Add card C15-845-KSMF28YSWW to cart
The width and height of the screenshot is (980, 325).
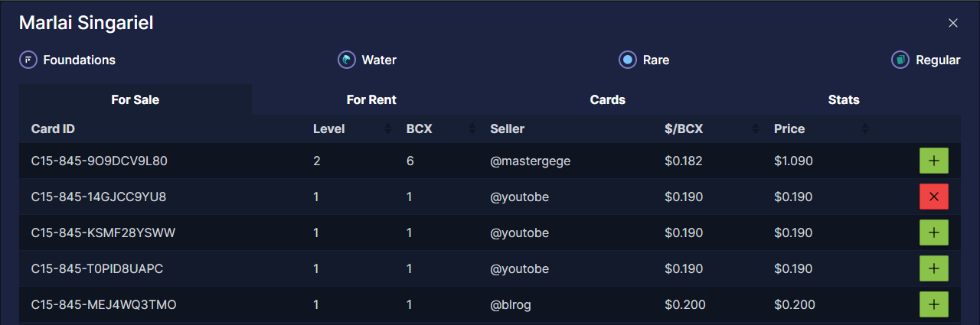click(x=933, y=232)
